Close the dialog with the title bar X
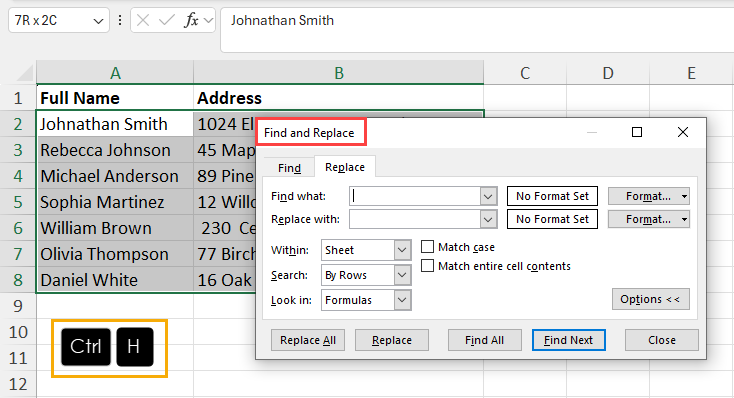This screenshot has width=734, height=398. click(683, 133)
